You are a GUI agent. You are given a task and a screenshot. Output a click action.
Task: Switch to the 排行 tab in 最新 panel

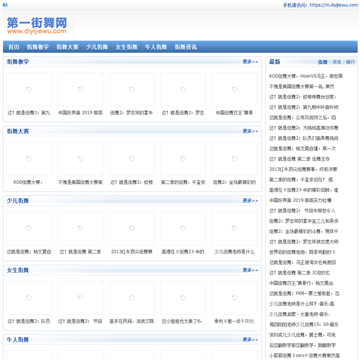pyautogui.click(x=350, y=62)
